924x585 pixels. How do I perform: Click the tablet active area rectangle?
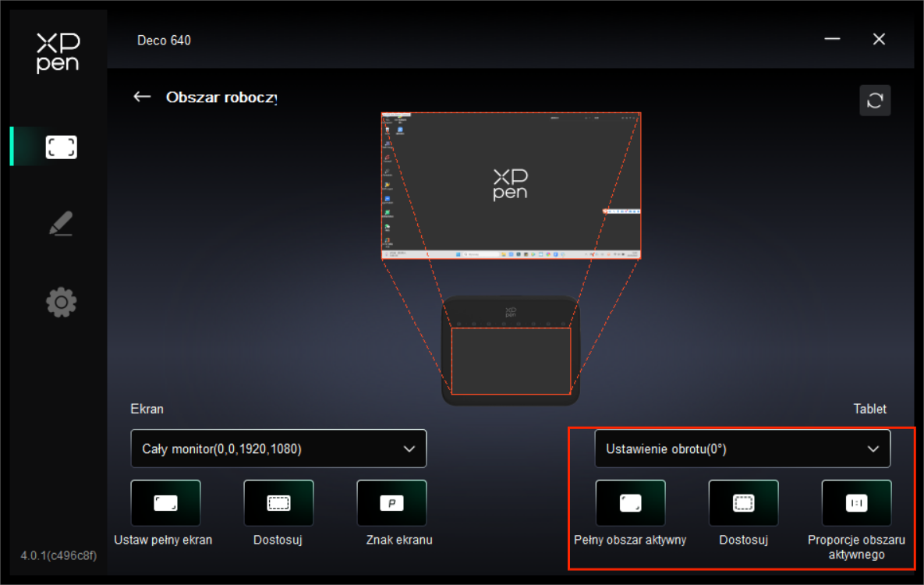[511, 360]
